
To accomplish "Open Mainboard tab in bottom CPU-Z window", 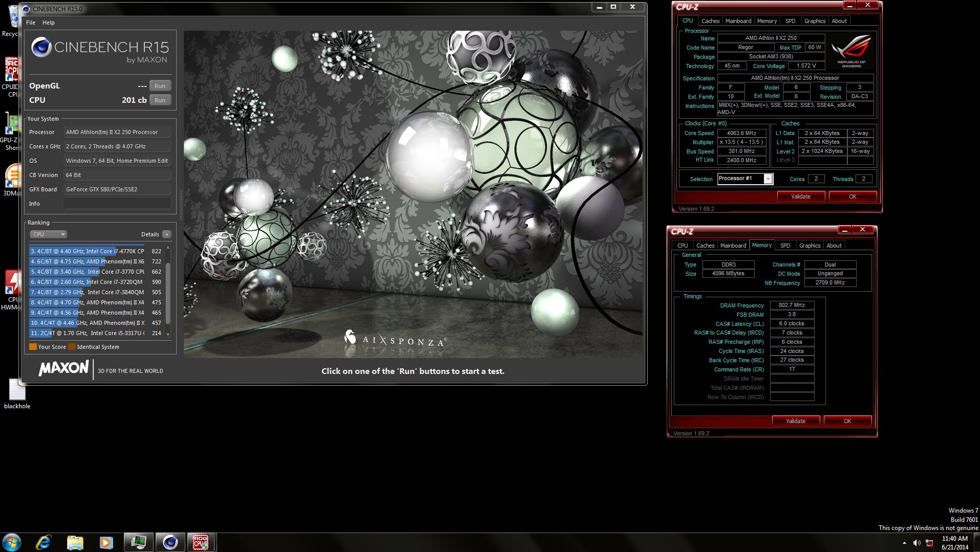I will point(733,246).
